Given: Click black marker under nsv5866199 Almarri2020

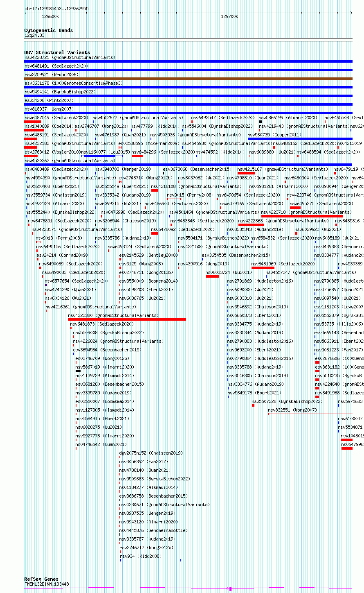Looking at the screenshot, I should [x=260, y=122].
